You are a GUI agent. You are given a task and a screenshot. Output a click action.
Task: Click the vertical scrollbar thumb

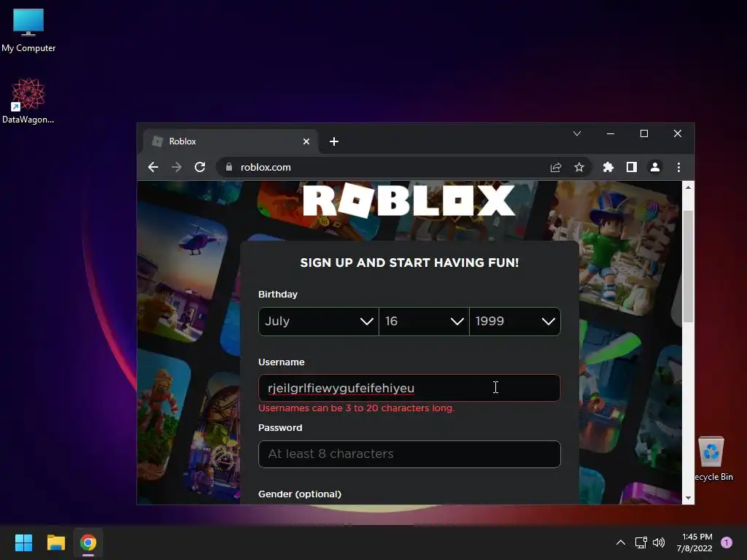(x=688, y=266)
